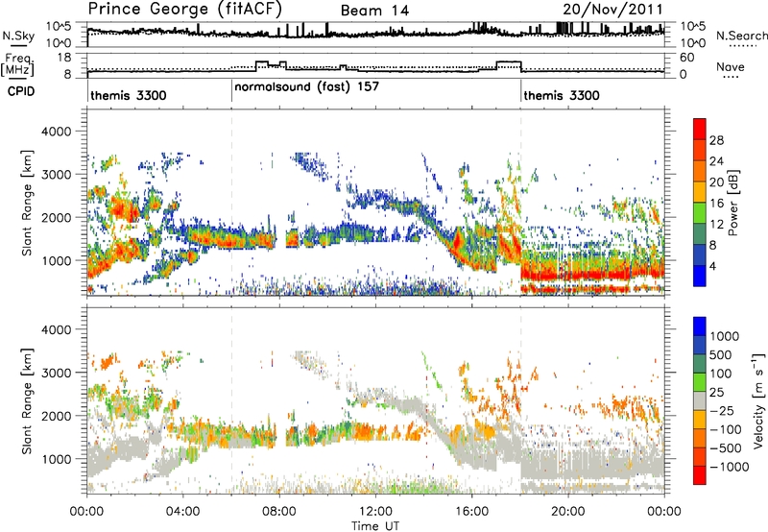Image resolution: width=768 pixels, height=532 pixels.
Task: Click the '04:00' time axis tick label
Action: (x=182, y=512)
